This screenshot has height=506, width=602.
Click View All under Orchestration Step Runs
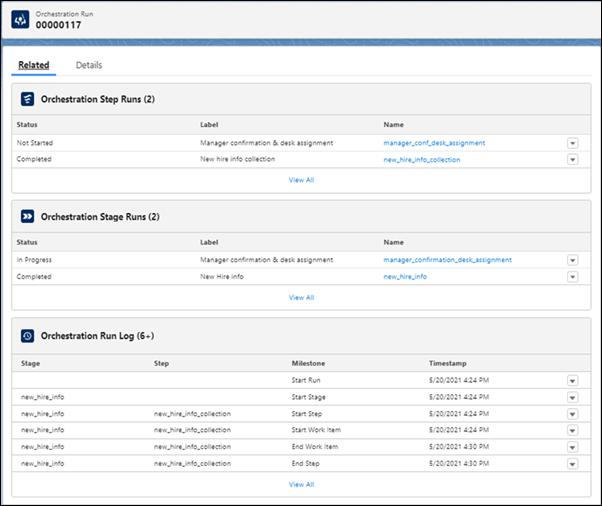pos(301,180)
